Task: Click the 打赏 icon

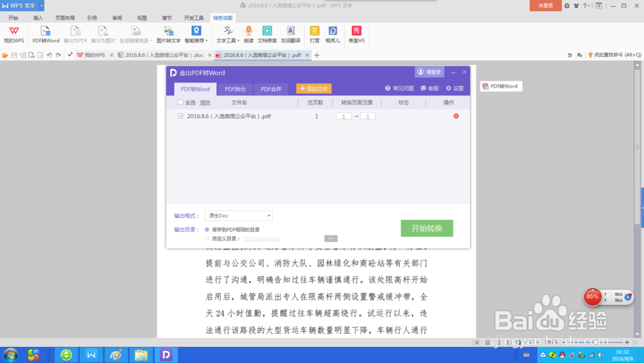Action: click(315, 35)
